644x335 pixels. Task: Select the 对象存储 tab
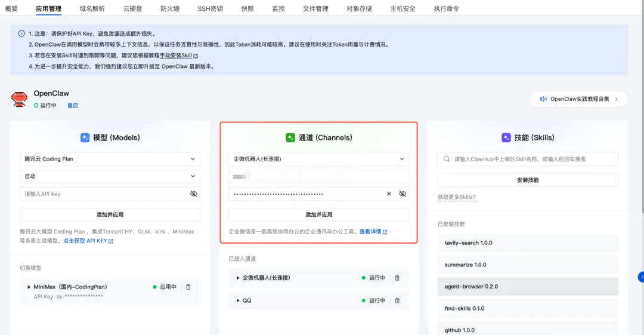click(359, 8)
